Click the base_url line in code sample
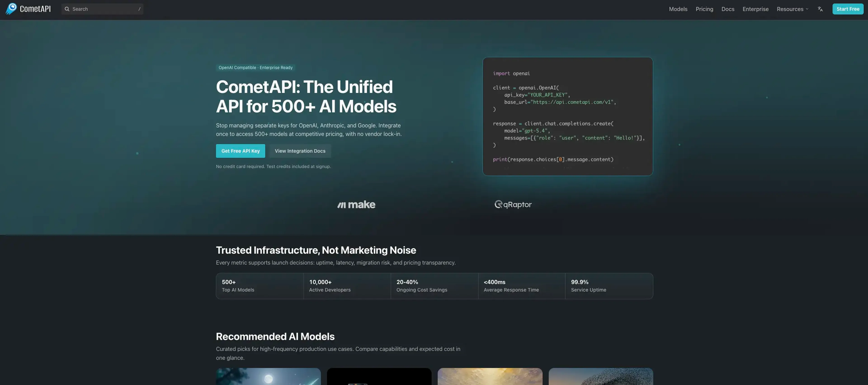The image size is (868, 385). [x=560, y=102]
